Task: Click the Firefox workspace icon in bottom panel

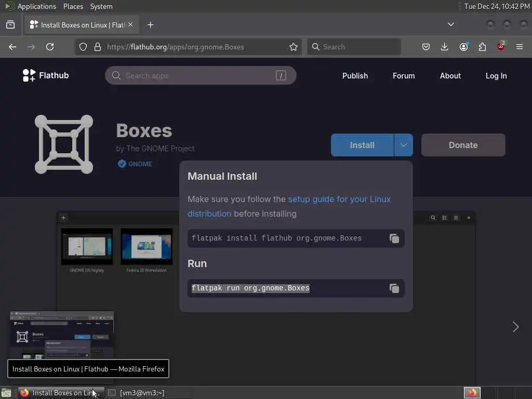Action: (472, 393)
